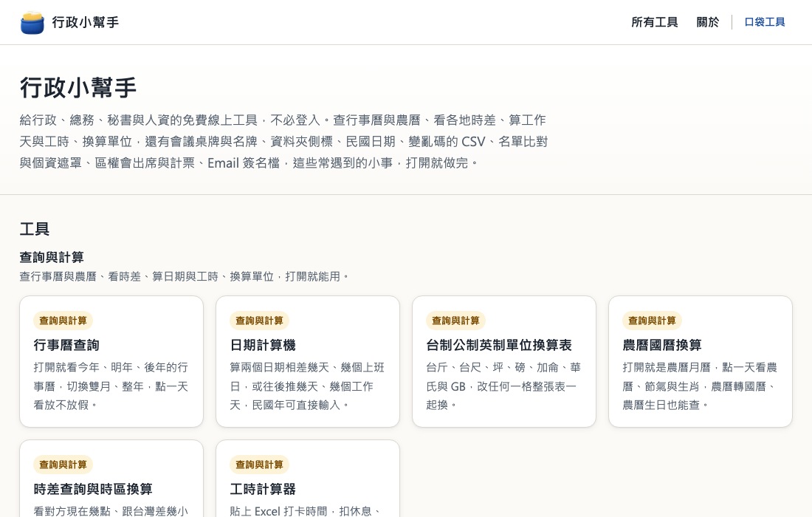
Task: Click 查詢與計算 tag on 日期計算機 card
Action: [x=259, y=321]
